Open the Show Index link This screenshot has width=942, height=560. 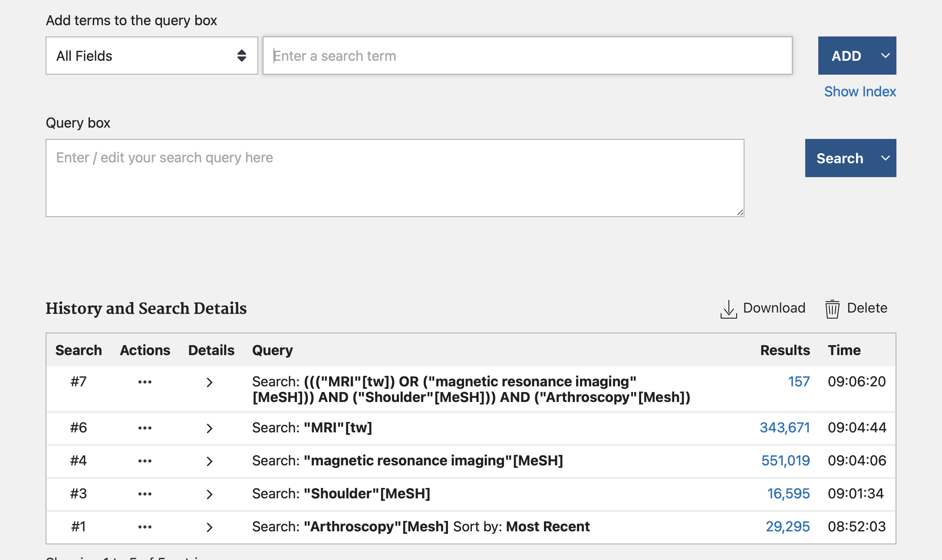pos(860,92)
